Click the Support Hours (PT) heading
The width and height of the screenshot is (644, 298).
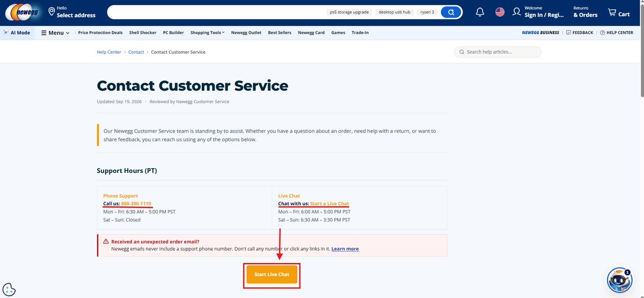127,171
